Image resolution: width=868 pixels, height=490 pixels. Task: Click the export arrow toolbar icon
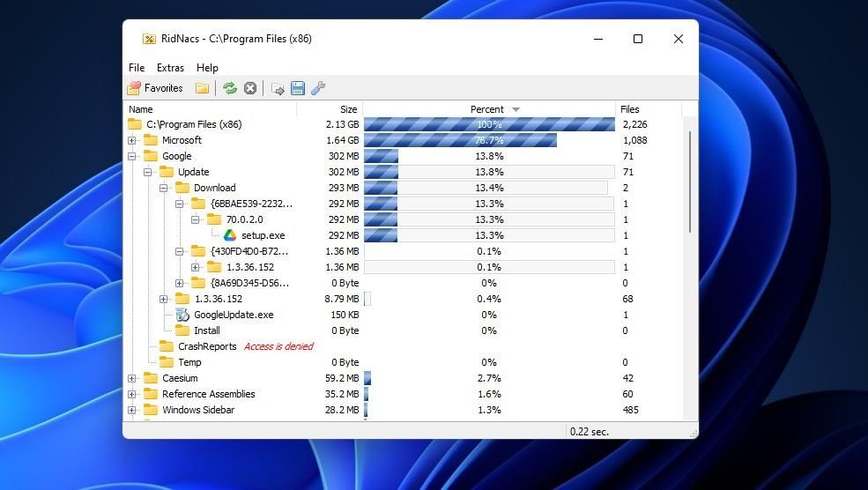(278, 89)
